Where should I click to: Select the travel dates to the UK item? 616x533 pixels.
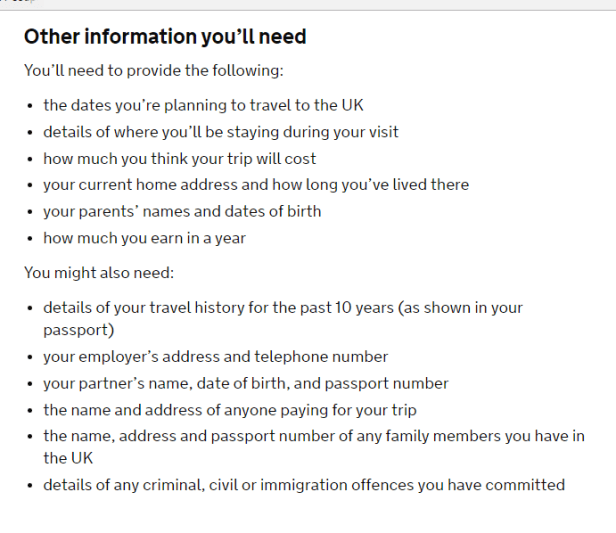(196, 105)
